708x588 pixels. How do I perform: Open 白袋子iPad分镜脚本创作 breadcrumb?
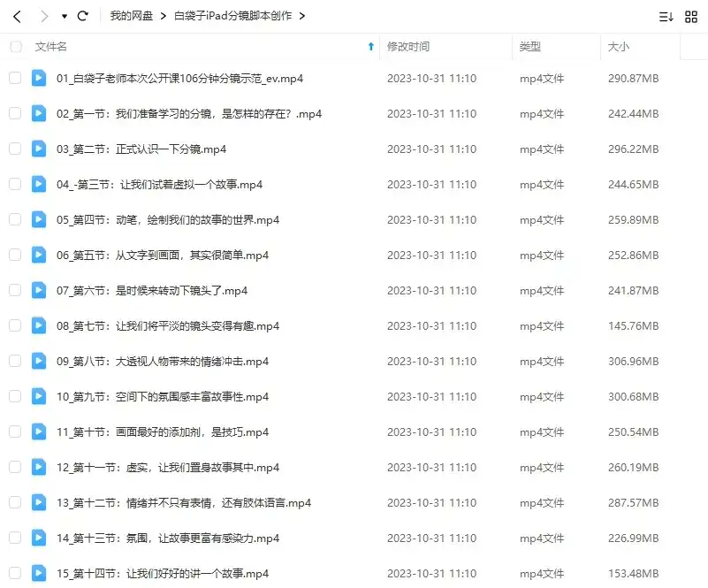pos(233,16)
